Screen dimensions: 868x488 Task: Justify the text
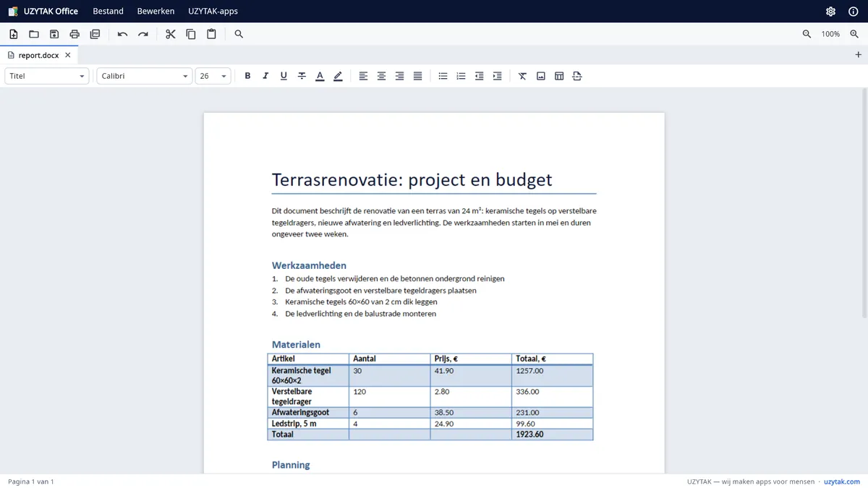click(418, 76)
